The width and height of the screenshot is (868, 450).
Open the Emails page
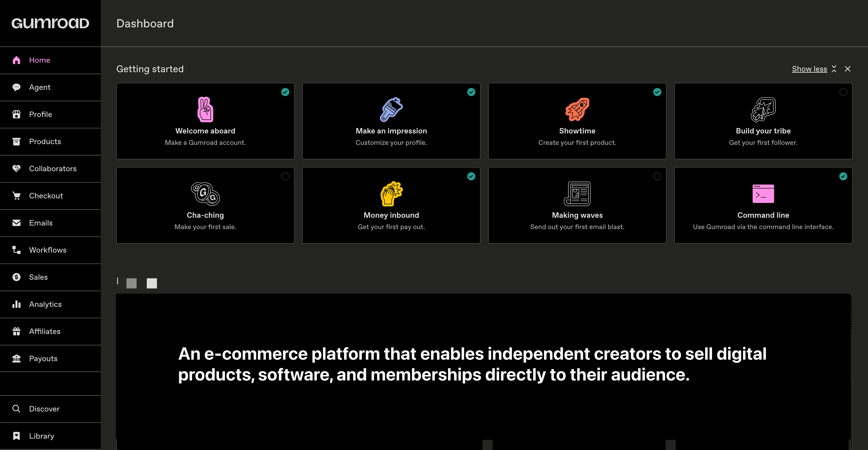(50, 223)
